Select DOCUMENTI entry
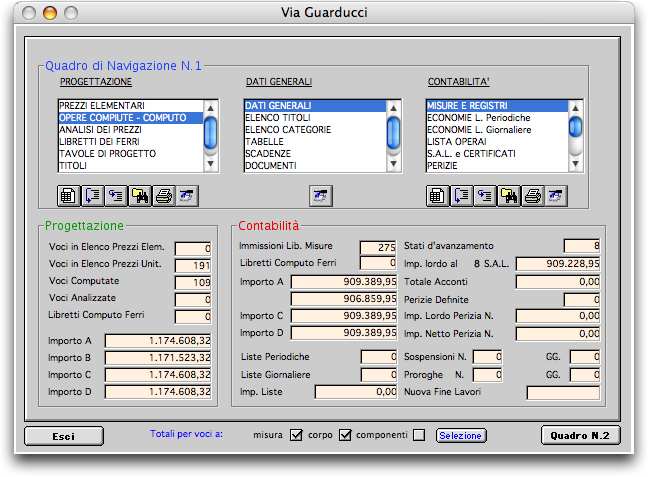The image size is (648, 477). (315, 166)
